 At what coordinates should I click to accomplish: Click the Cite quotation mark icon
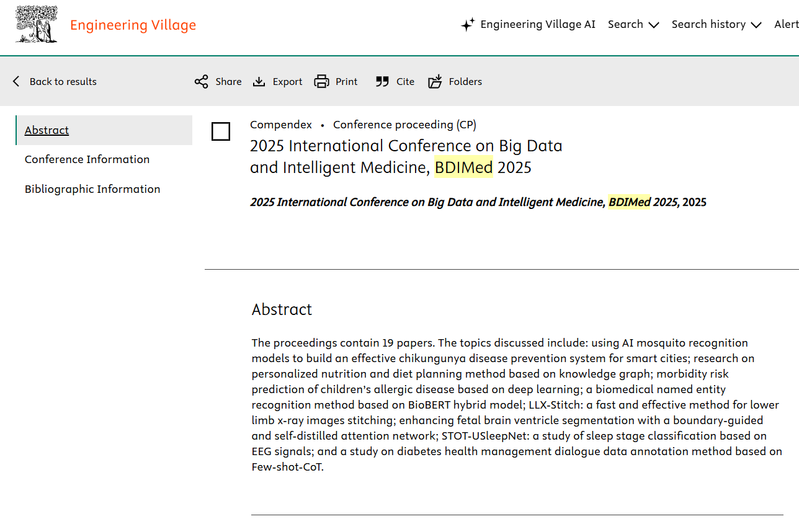382,82
